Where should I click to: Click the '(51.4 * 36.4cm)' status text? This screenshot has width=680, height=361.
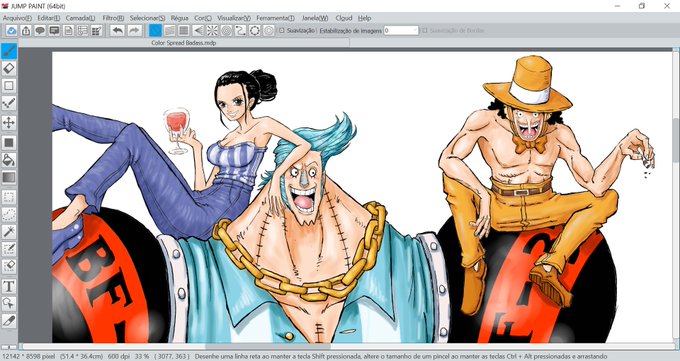click(x=81, y=356)
